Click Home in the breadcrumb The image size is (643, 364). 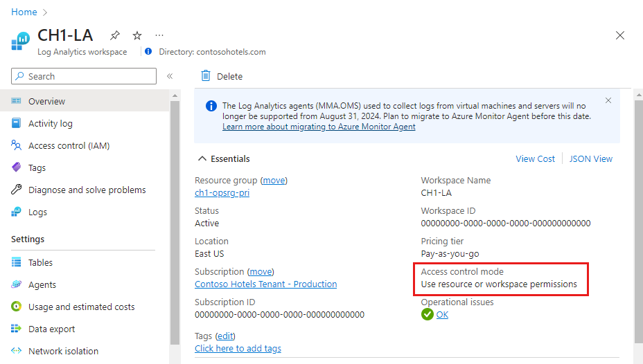point(24,12)
